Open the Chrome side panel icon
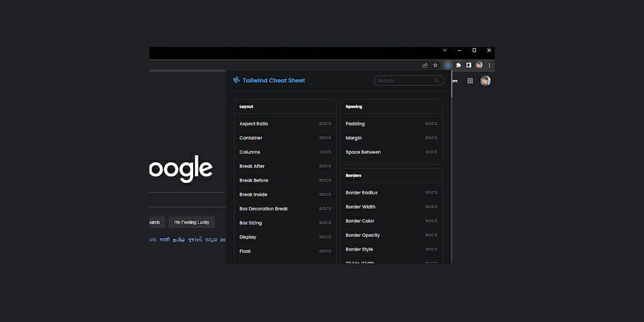 pos(469,65)
